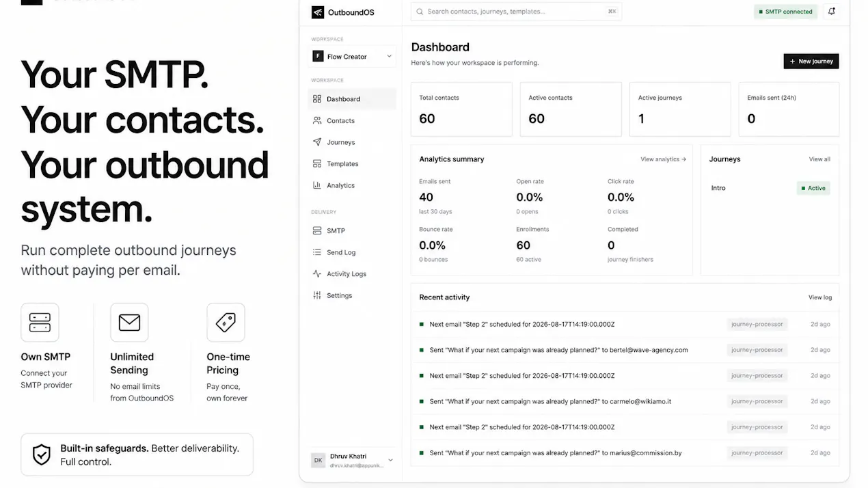868x488 pixels.
Task: Click the DK user avatar
Action: click(318, 460)
